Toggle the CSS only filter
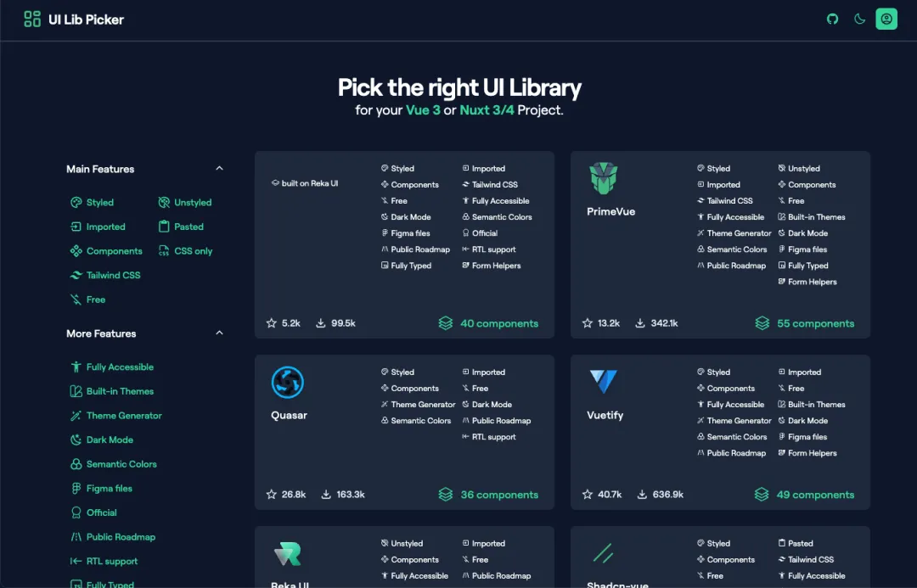The image size is (917, 588). (x=185, y=251)
